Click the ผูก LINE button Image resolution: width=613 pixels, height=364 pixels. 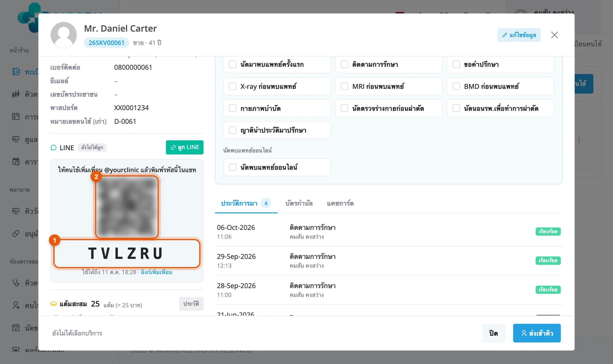[x=185, y=147]
